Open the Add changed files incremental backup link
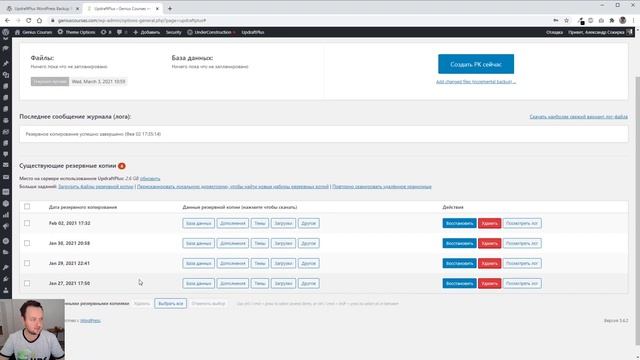 [476, 82]
